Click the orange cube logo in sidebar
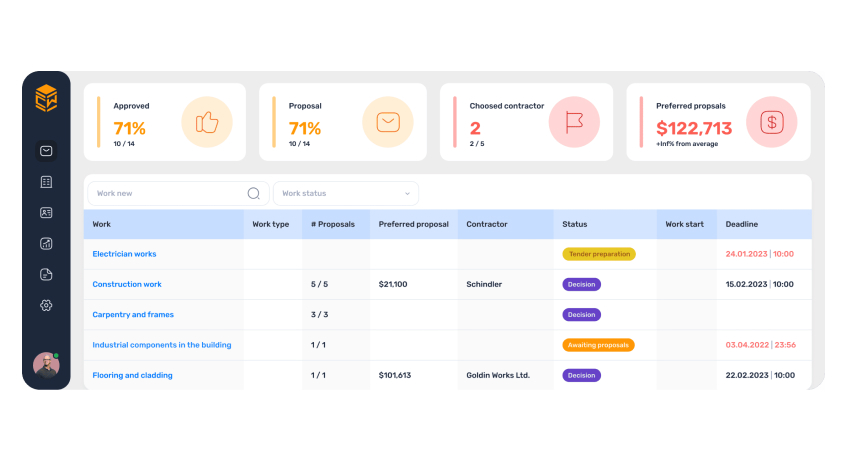 pos(46,98)
